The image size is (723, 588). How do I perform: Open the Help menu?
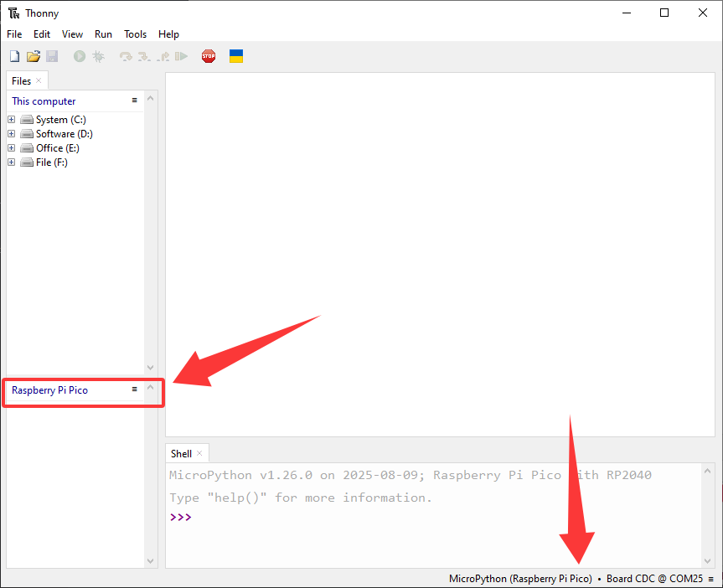[168, 34]
